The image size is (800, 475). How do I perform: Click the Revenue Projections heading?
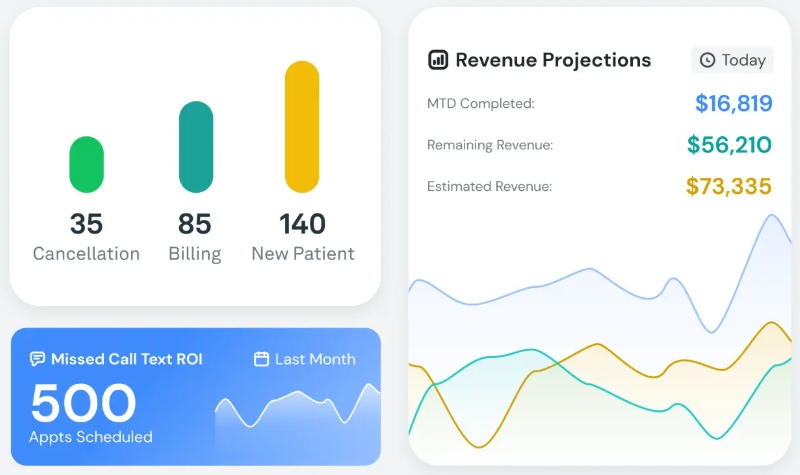click(552, 60)
